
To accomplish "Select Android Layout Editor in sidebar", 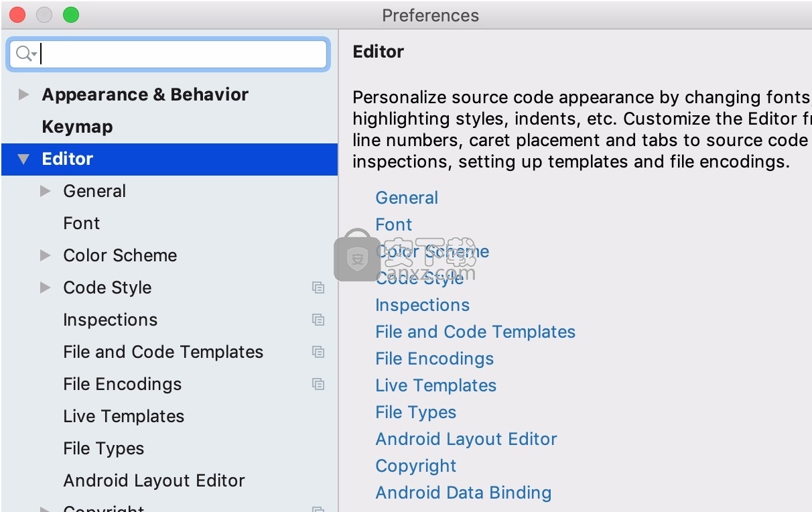I will 153,481.
